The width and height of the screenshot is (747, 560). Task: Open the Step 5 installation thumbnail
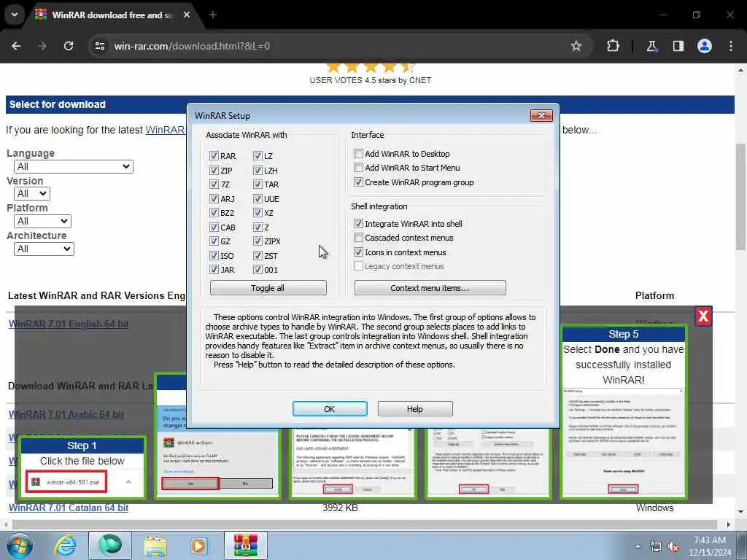point(623,412)
